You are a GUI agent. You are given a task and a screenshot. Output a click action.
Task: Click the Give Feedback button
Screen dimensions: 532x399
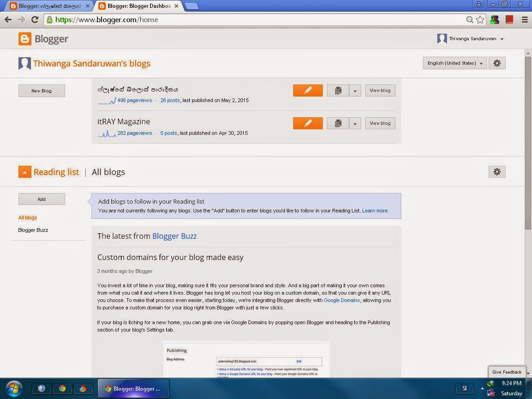pyautogui.click(x=507, y=372)
